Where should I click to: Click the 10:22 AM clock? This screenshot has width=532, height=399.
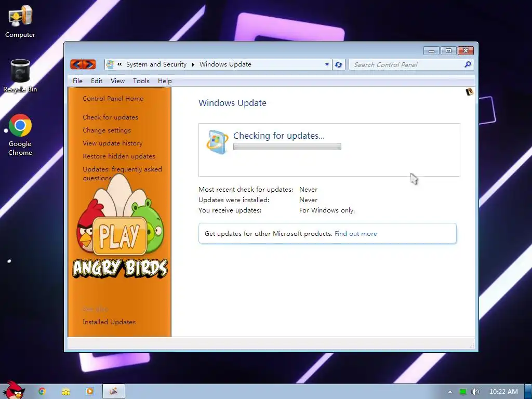point(503,392)
